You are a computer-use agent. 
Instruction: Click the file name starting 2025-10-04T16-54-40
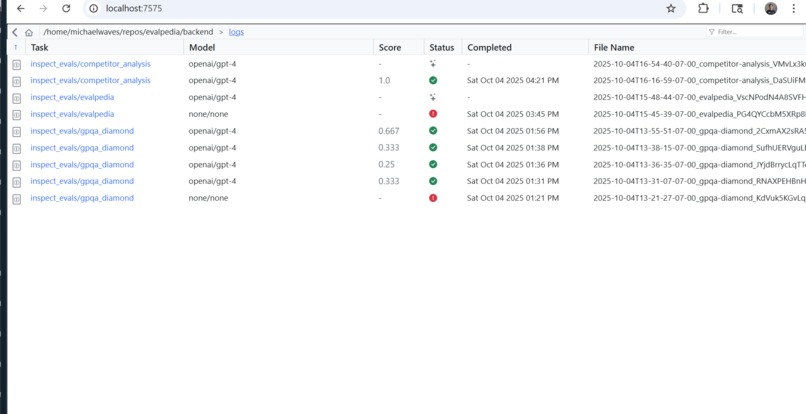click(x=699, y=64)
